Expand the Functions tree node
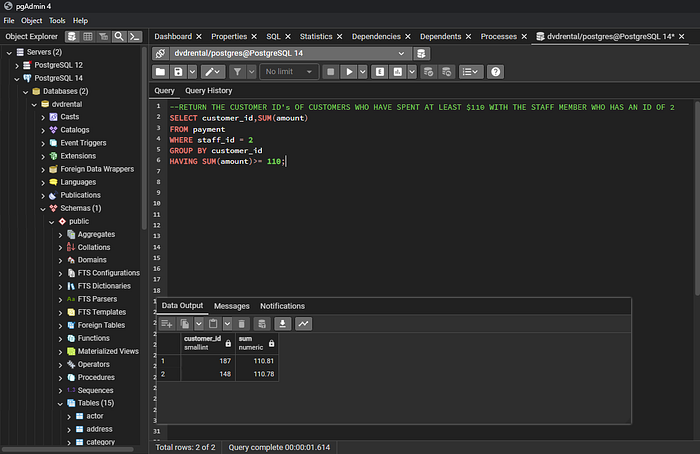The width and height of the screenshot is (700, 454). tap(59, 338)
